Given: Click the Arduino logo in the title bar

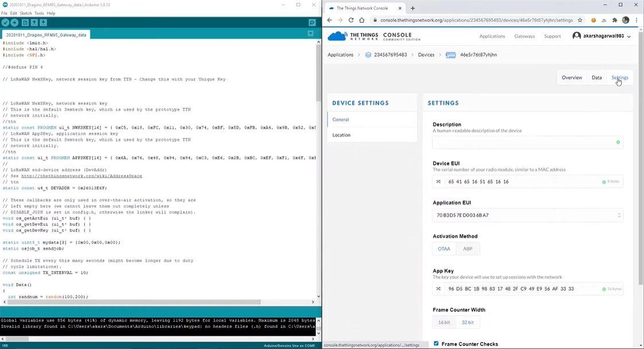Looking at the screenshot, I should [5, 5].
